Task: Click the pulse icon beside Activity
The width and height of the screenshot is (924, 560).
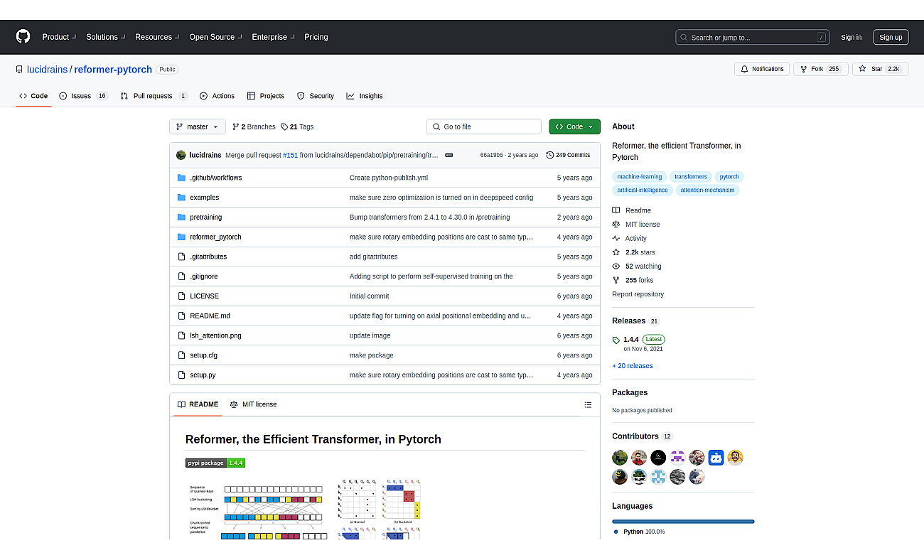Action: click(616, 239)
